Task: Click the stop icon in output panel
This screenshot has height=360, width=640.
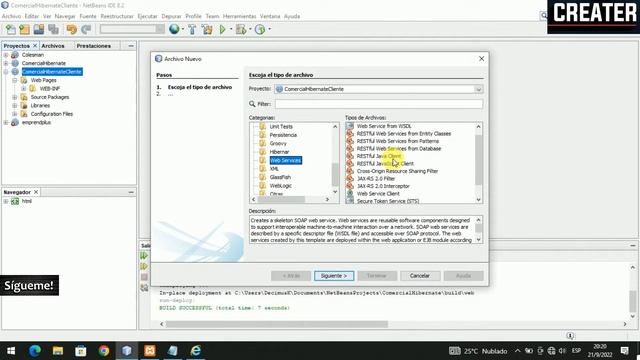Action: (144, 277)
